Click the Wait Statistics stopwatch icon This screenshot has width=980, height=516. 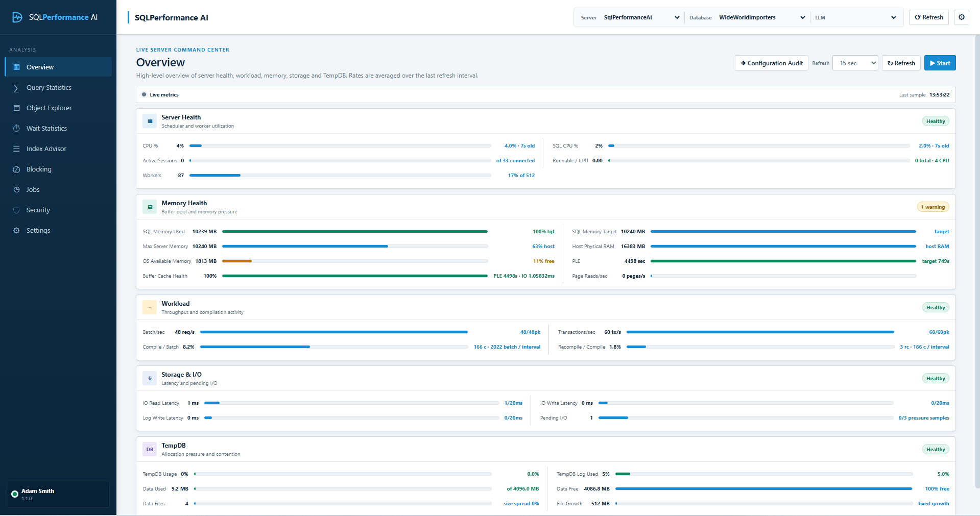click(x=16, y=129)
